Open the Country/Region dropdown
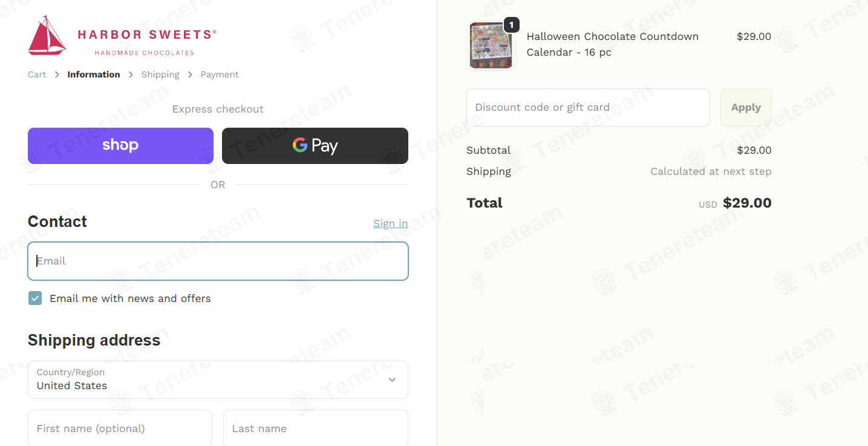 click(218, 380)
